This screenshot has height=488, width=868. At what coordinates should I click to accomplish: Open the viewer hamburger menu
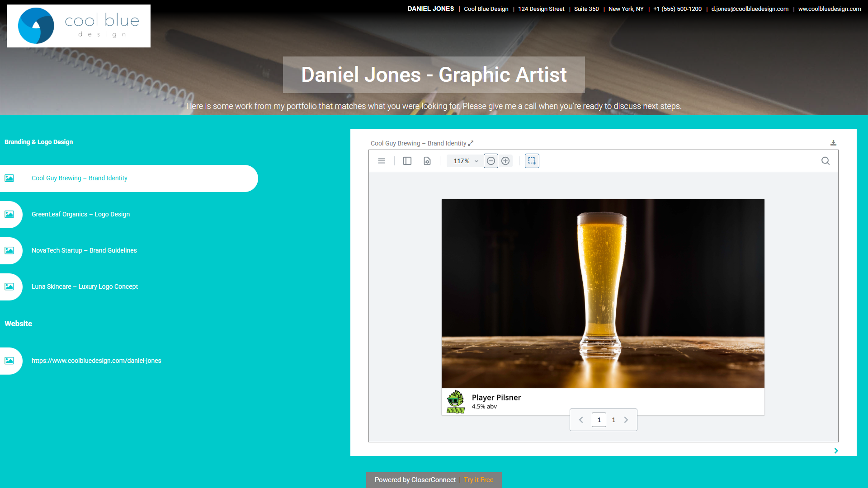click(x=382, y=161)
